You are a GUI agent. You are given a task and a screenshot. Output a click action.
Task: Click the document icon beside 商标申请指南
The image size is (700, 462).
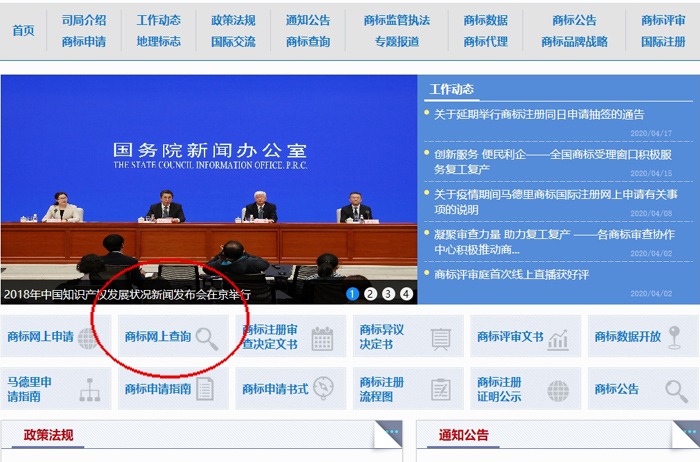[x=205, y=389]
